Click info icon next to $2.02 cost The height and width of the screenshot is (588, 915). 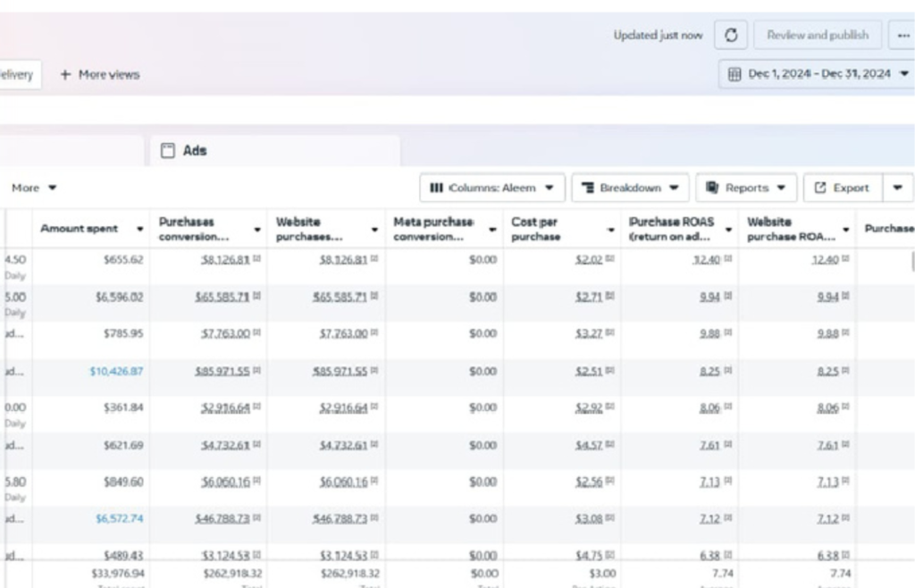click(x=609, y=258)
